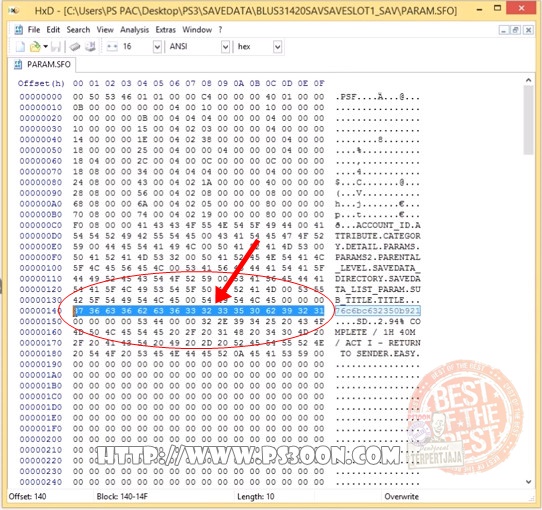Open the bytes per row dropdown showing 16

pyautogui.click(x=157, y=46)
